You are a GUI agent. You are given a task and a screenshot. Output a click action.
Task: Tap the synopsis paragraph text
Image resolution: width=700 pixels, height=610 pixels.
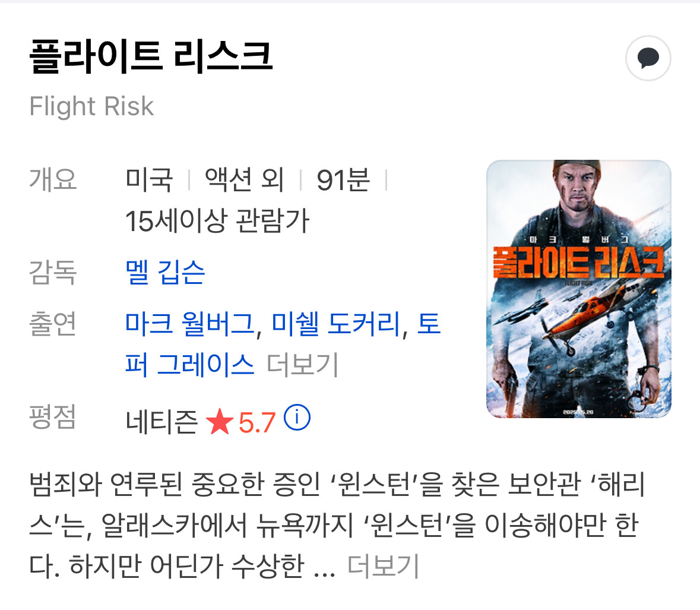click(x=337, y=525)
